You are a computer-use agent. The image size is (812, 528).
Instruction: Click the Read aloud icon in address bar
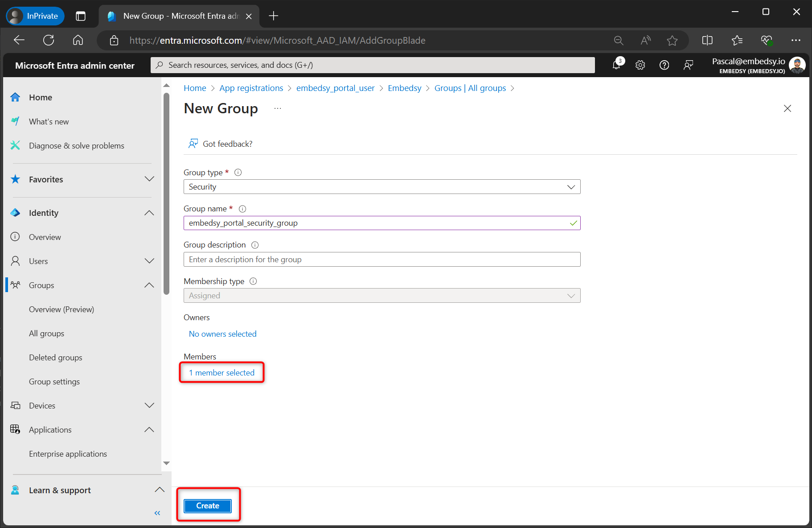tap(645, 40)
